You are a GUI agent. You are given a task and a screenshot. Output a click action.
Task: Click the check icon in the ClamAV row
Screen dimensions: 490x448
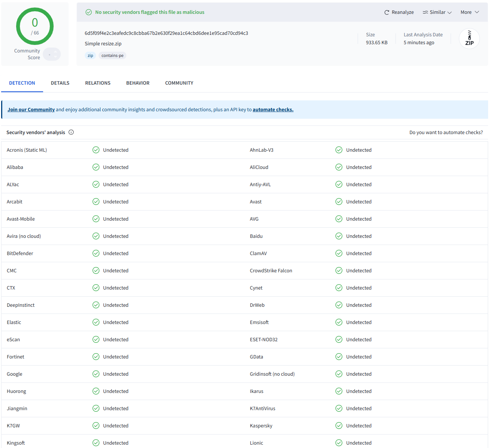[339, 253]
